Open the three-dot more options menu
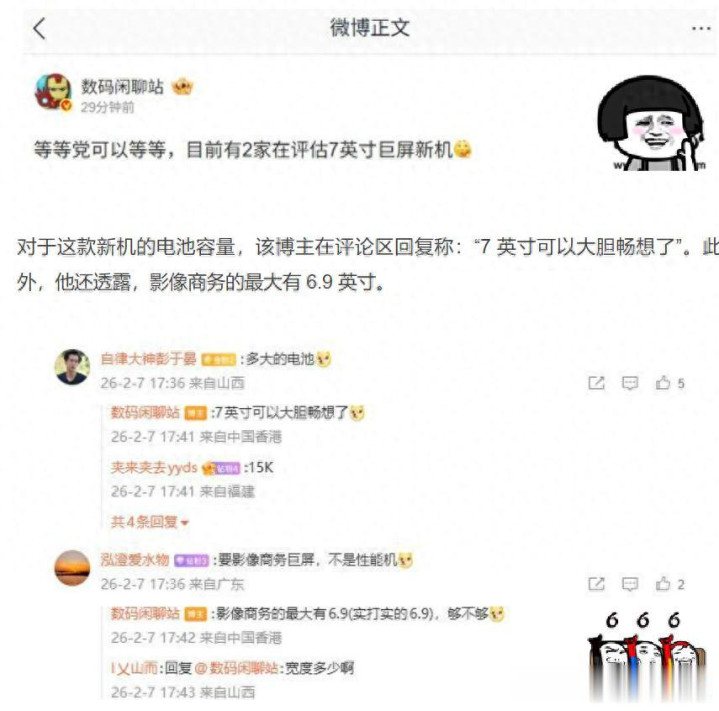Screen dimensions: 719x711 (701, 28)
